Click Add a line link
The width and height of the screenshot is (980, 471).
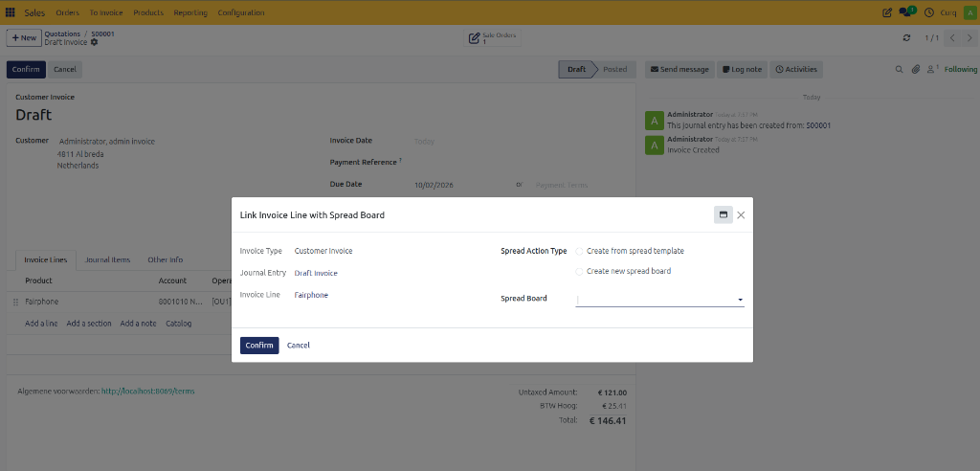[41, 324]
